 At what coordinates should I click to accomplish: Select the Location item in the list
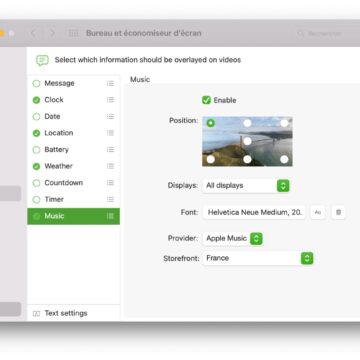[73, 133]
